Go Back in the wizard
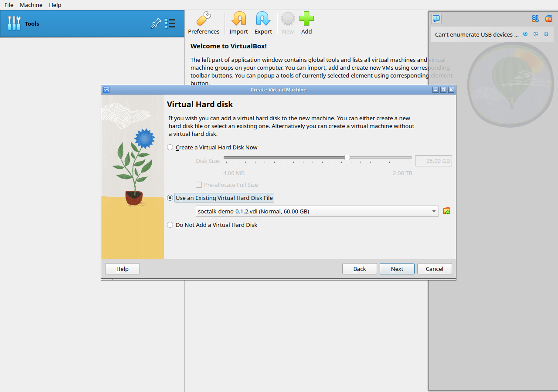Image resolution: width=558 pixels, height=392 pixels. tap(360, 269)
